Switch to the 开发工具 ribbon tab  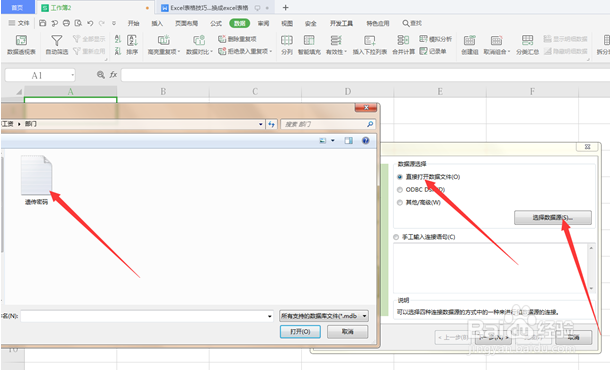click(x=341, y=23)
